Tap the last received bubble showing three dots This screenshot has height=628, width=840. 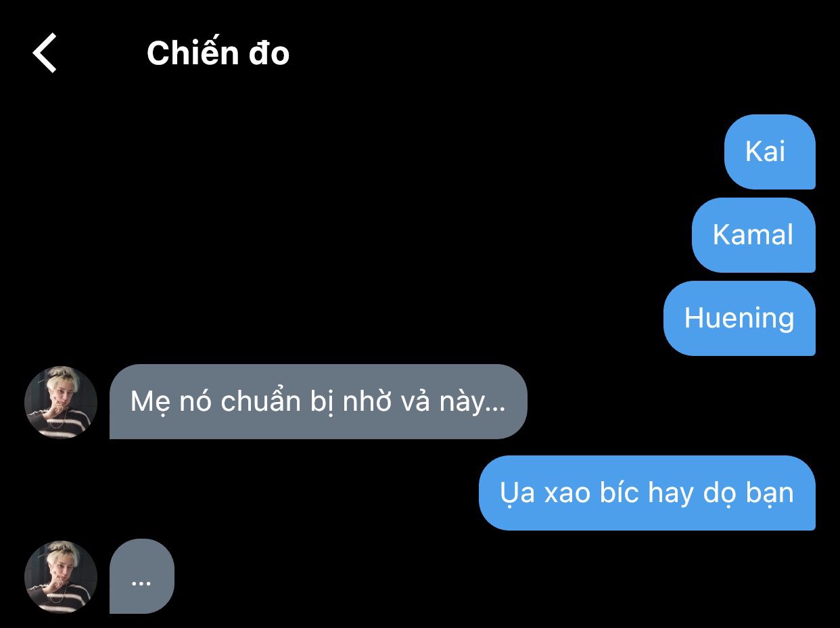142,577
